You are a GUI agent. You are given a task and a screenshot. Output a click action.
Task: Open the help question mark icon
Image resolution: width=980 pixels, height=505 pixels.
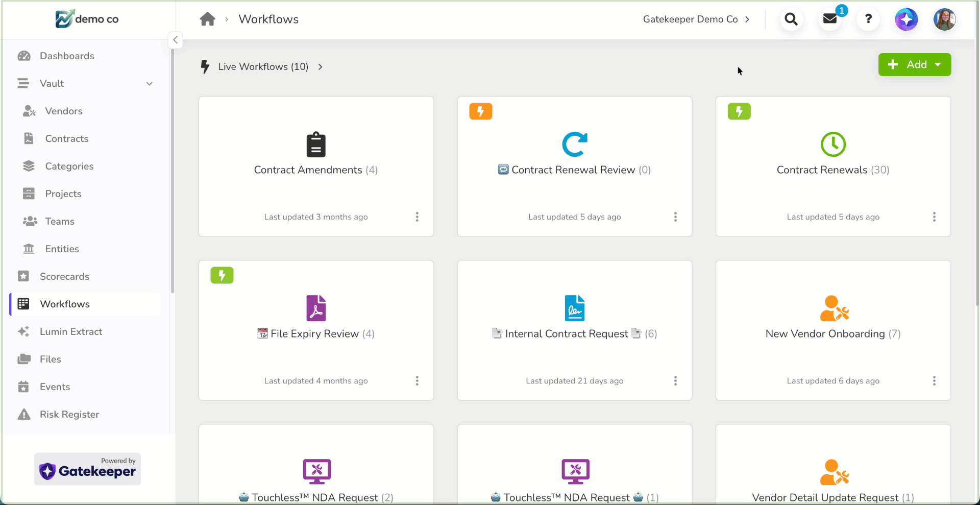(x=868, y=19)
